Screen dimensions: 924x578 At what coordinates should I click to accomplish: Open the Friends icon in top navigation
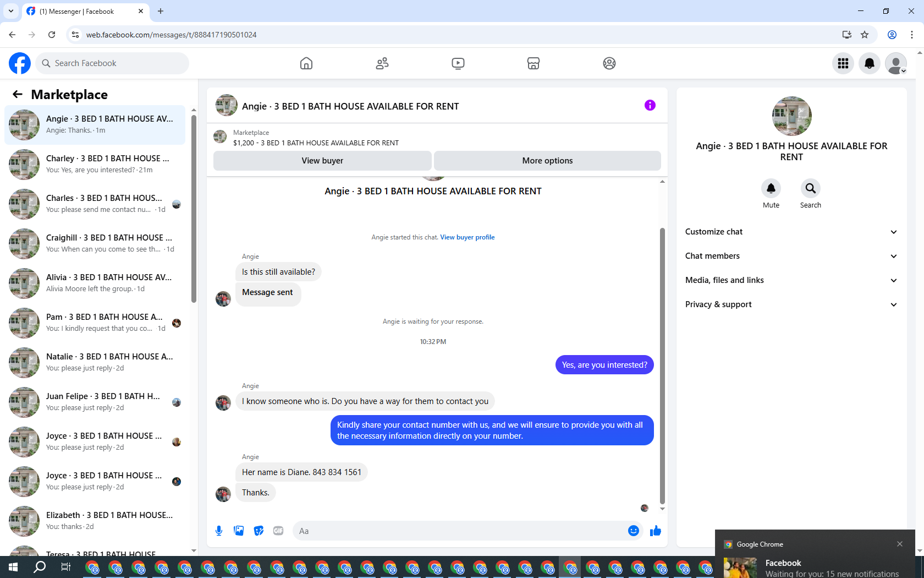point(382,63)
